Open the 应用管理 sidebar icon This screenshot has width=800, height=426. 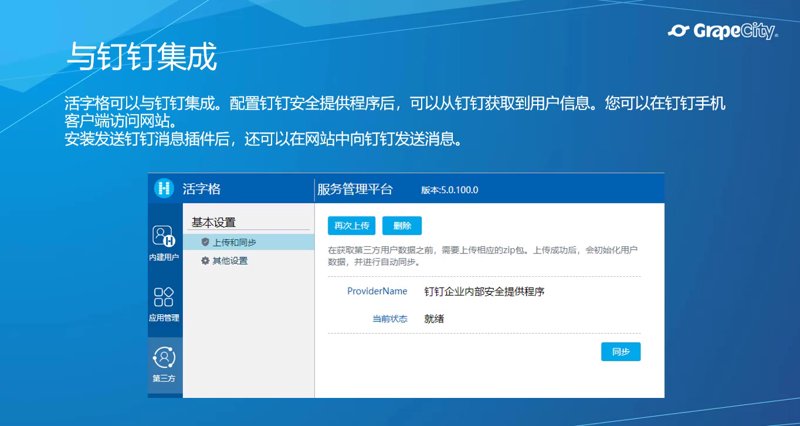pyautogui.click(x=164, y=304)
